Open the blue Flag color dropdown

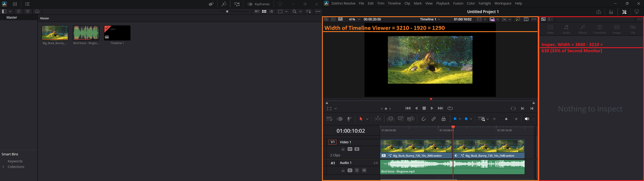[x=460, y=119]
